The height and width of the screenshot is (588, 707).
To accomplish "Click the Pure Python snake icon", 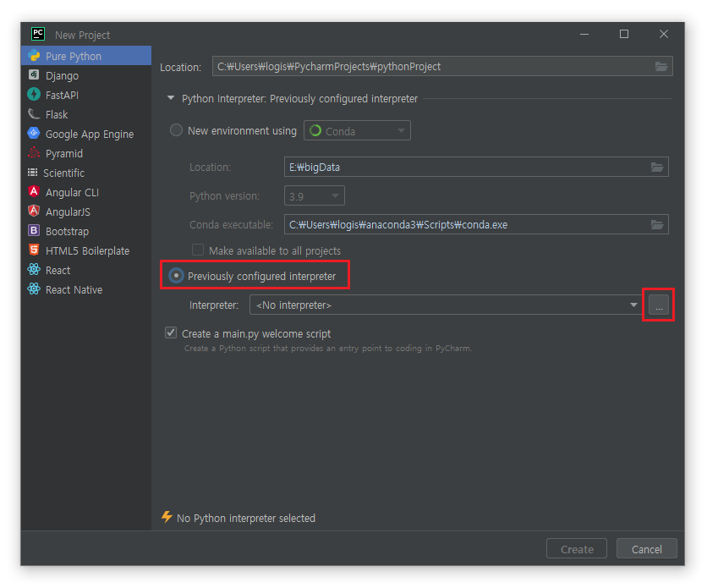I will tap(34, 56).
